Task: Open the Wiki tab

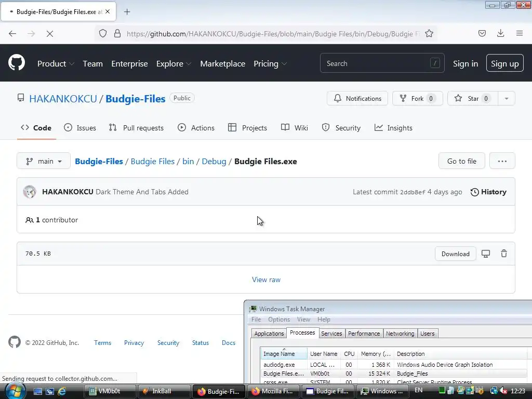Action: coord(295,128)
